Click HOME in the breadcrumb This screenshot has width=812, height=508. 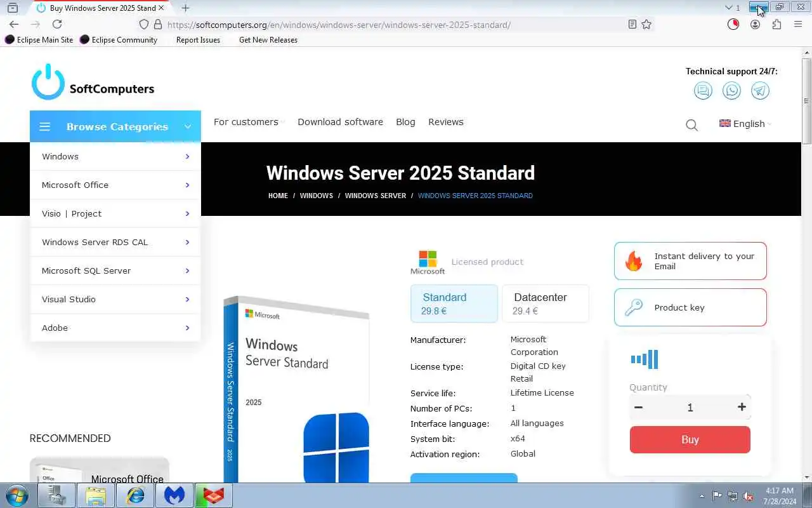click(278, 196)
